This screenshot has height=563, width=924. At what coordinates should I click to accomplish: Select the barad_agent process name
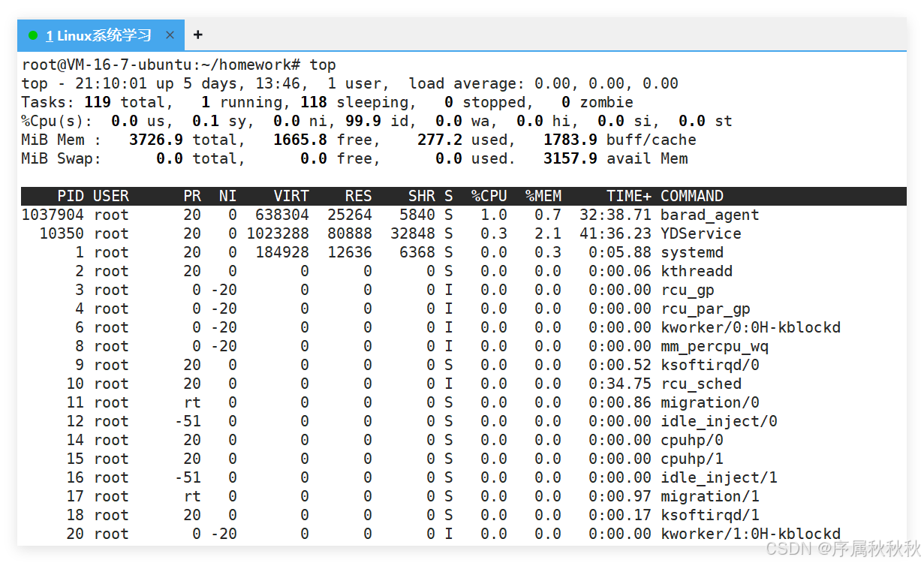pos(710,215)
